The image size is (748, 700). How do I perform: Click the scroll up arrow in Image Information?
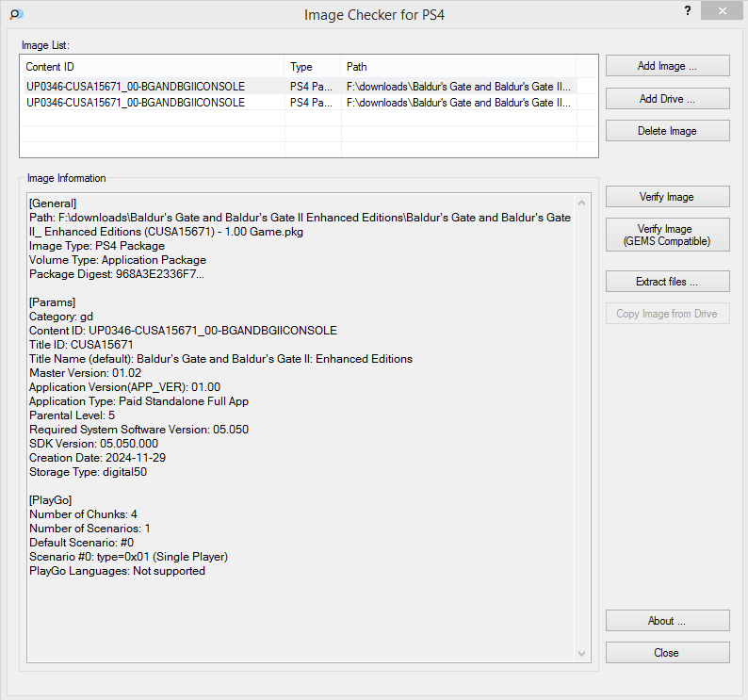[x=581, y=203]
